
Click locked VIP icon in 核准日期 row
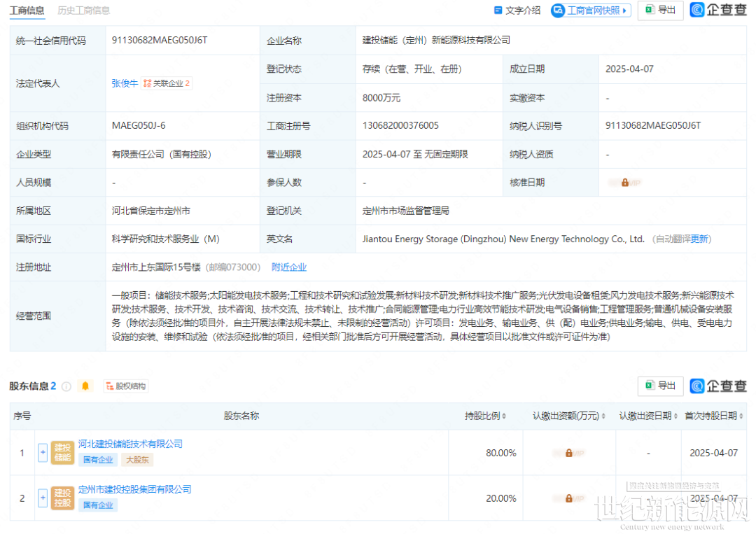click(x=625, y=183)
